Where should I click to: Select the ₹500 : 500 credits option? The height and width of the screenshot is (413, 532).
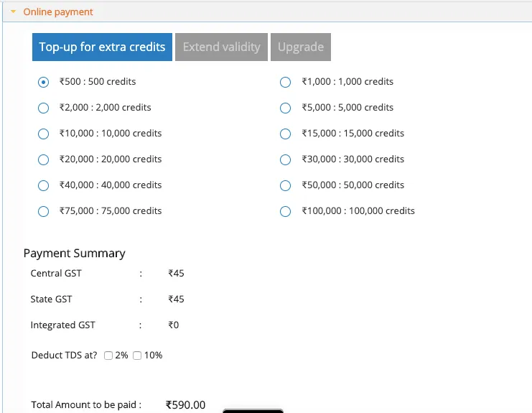pyautogui.click(x=43, y=82)
